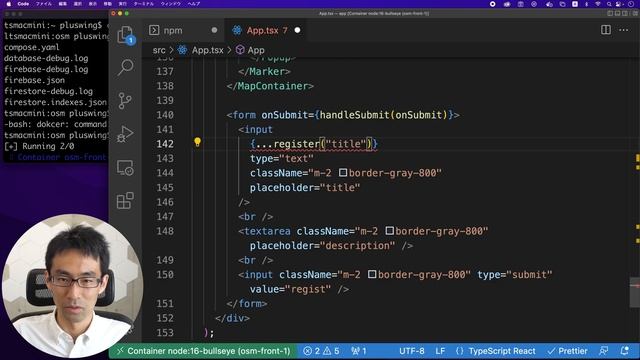Change the UTF-8 file encoding in status bar

[x=411, y=351]
